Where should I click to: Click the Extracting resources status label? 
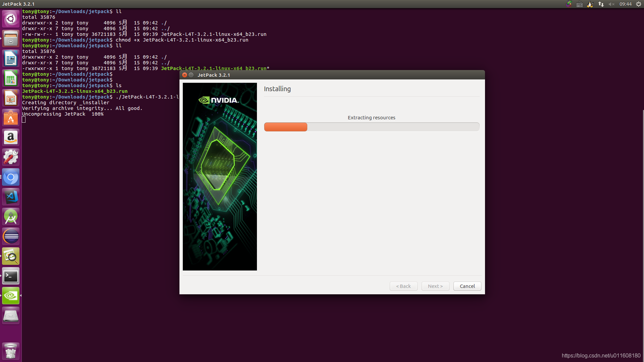(371, 118)
